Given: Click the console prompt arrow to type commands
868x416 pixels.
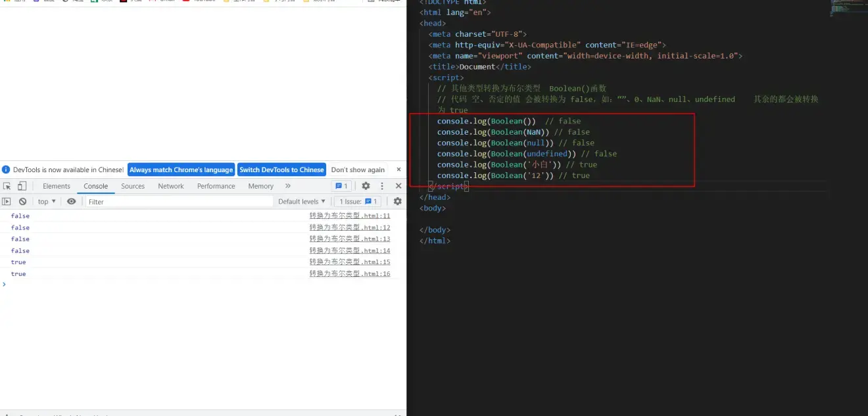Looking at the screenshot, I should pos(5,285).
